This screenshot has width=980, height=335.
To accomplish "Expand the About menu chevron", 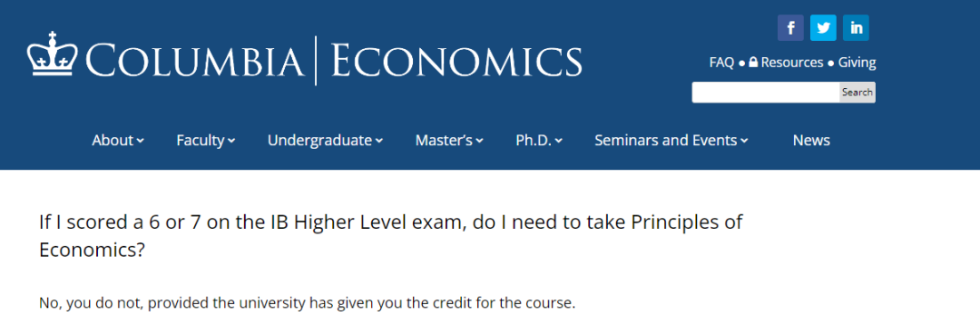I will [141, 141].
